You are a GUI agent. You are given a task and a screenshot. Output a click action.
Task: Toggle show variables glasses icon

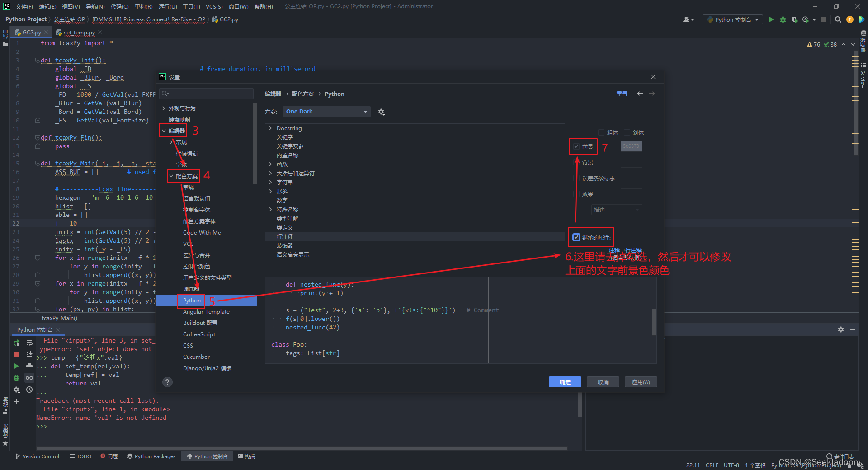pyautogui.click(x=29, y=378)
